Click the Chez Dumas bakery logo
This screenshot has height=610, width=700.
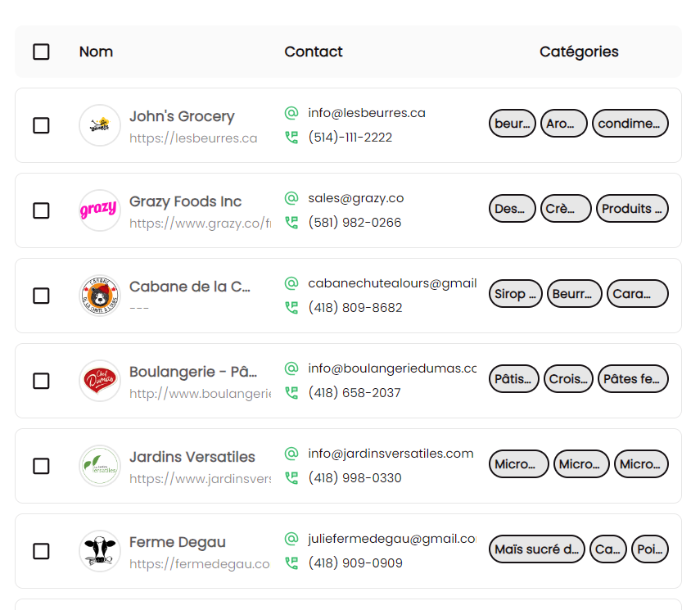(x=100, y=381)
